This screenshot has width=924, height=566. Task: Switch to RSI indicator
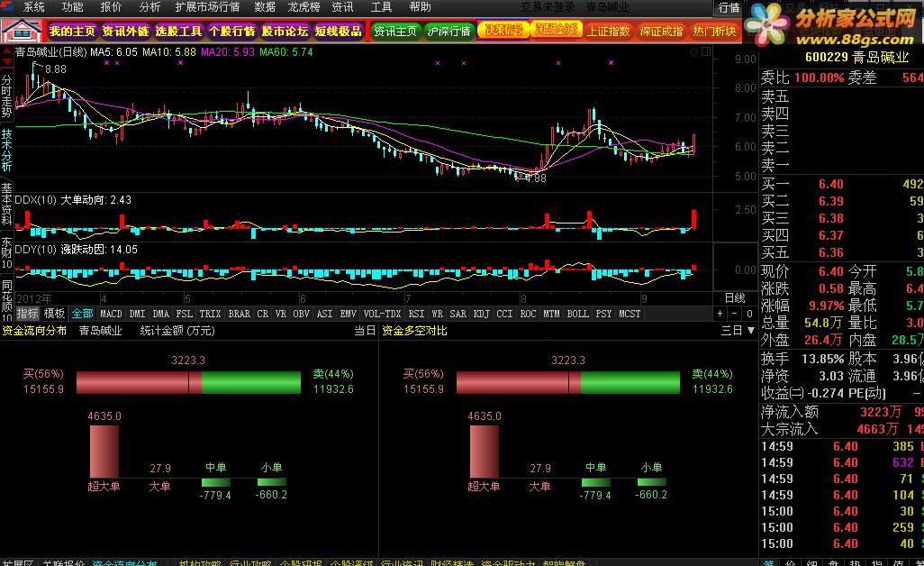(416, 314)
